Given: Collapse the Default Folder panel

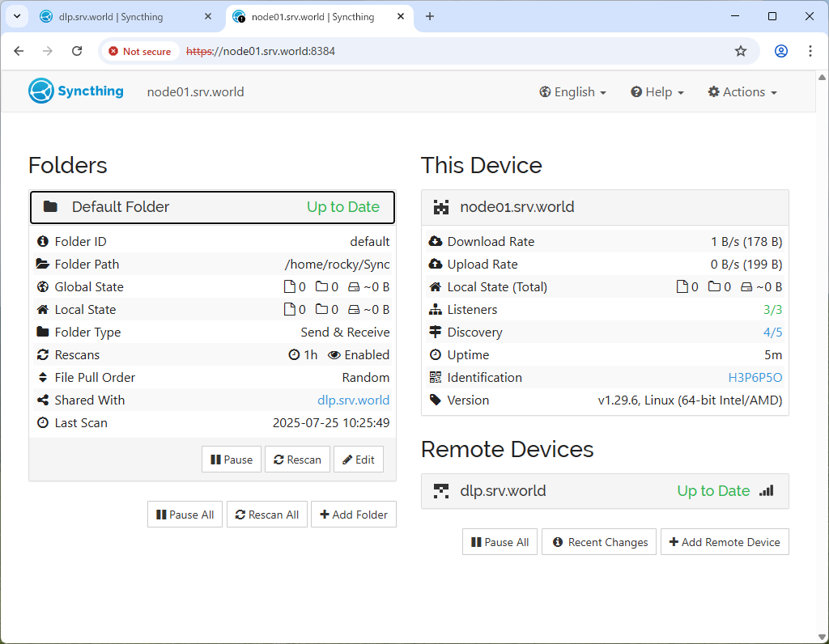Looking at the screenshot, I should [x=213, y=207].
